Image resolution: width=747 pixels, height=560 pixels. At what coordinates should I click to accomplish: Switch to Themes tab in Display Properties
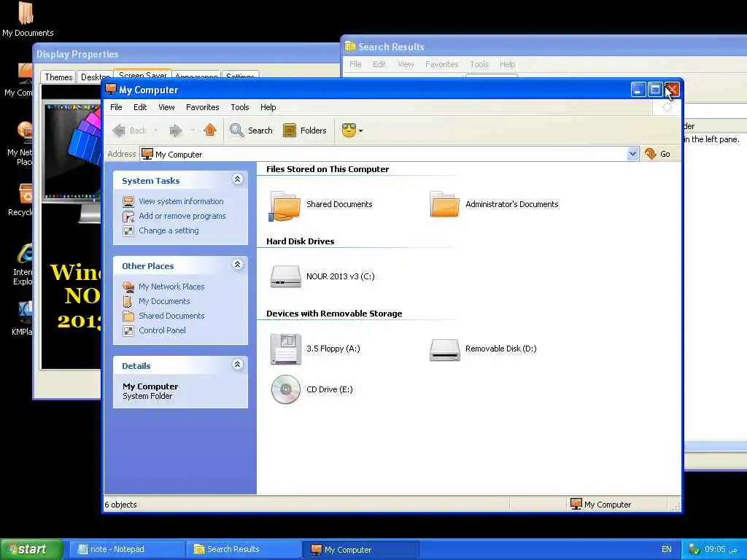pyautogui.click(x=58, y=77)
